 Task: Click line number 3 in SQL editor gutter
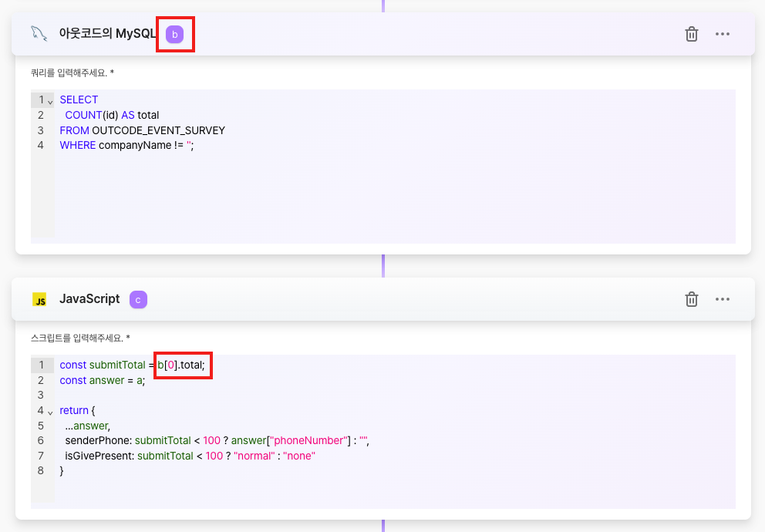click(40, 130)
